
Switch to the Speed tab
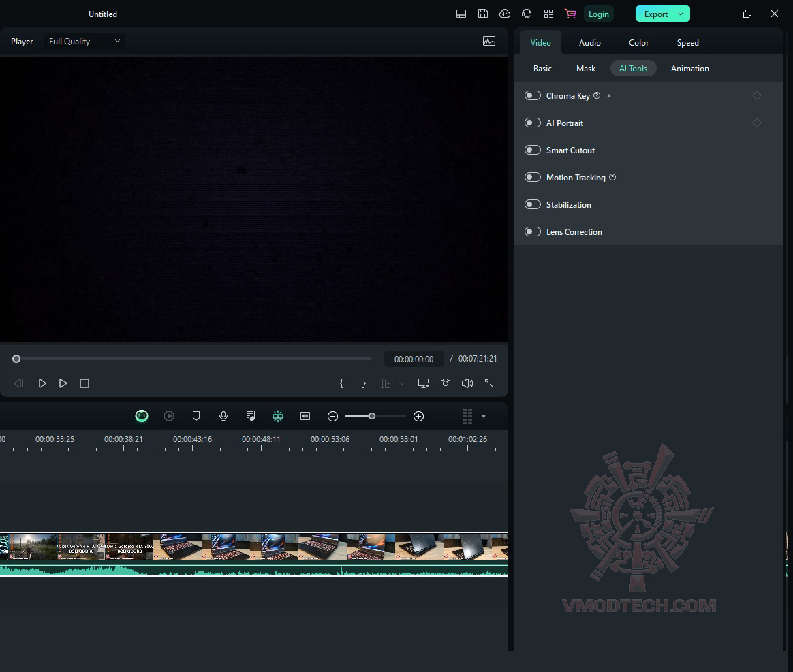(688, 43)
